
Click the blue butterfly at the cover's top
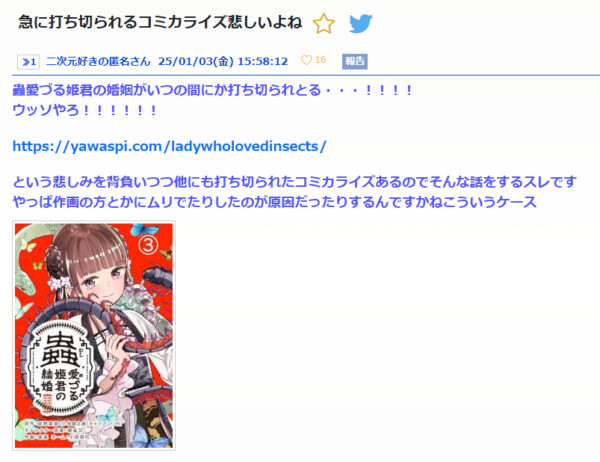pyautogui.click(x=144, y=230)
